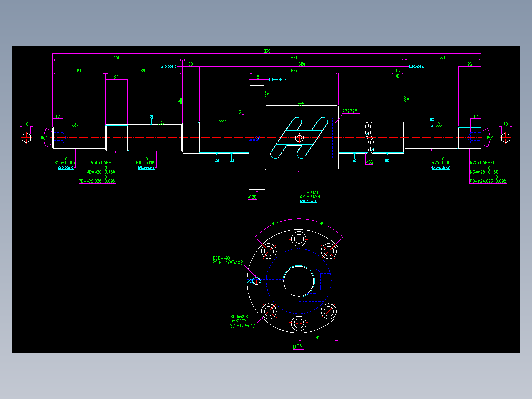This screenshot has width=532, height=399.
Task: Click the 45 dimension under flange view
Action: tap(318, 338)
